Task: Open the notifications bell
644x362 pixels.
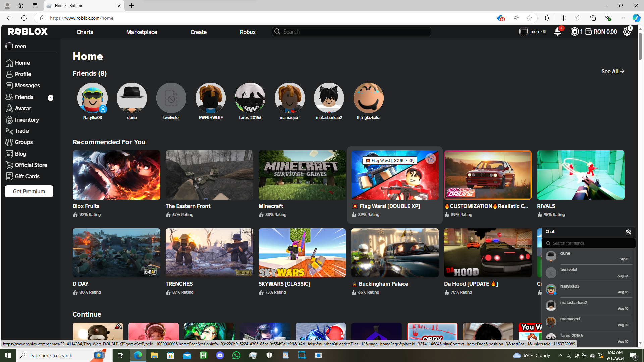Action: pos(557,32)
